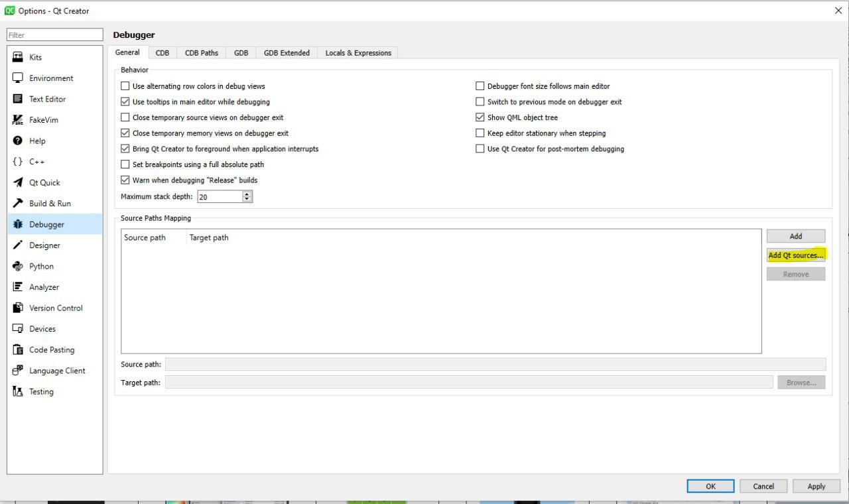Viewport: 849px width, 504px height.
Task: Open the Text Editor category icon
Action: (18, 99)
